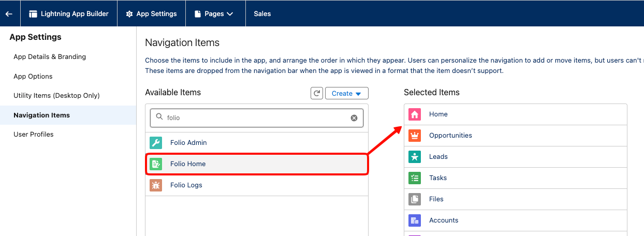This screenshot has height=236, width=644.
Task: Select Navigation Items in sidebar
Action: point(68,115)
